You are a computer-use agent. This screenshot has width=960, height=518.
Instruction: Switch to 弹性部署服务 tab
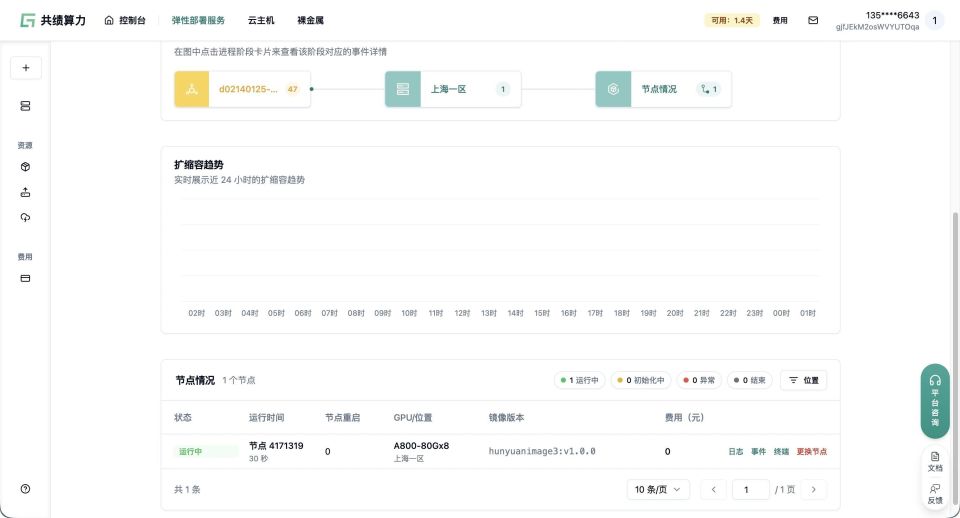click(x=198, y=20)
